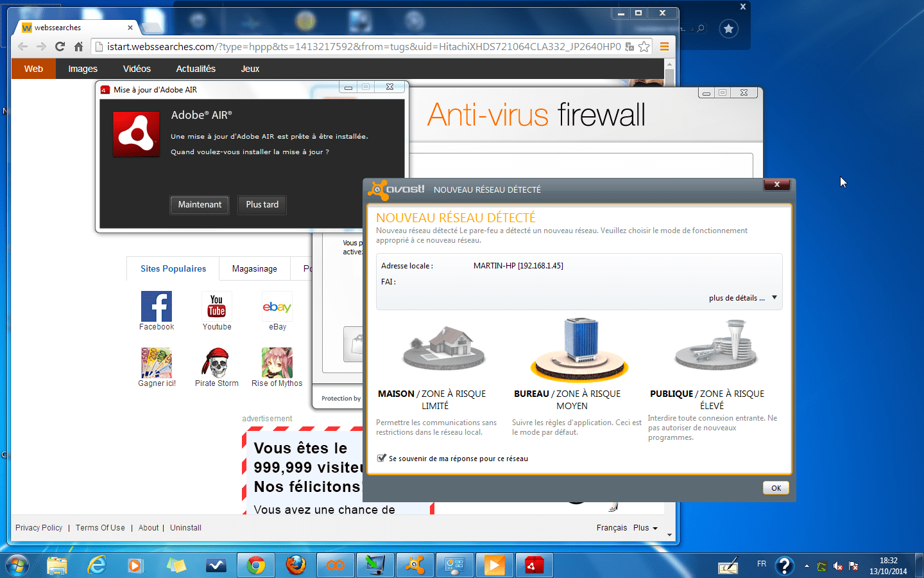This screenshot has width=924, height=578.
Task: Confirm the Avast dialog with OK
Action: click(776, 488)
